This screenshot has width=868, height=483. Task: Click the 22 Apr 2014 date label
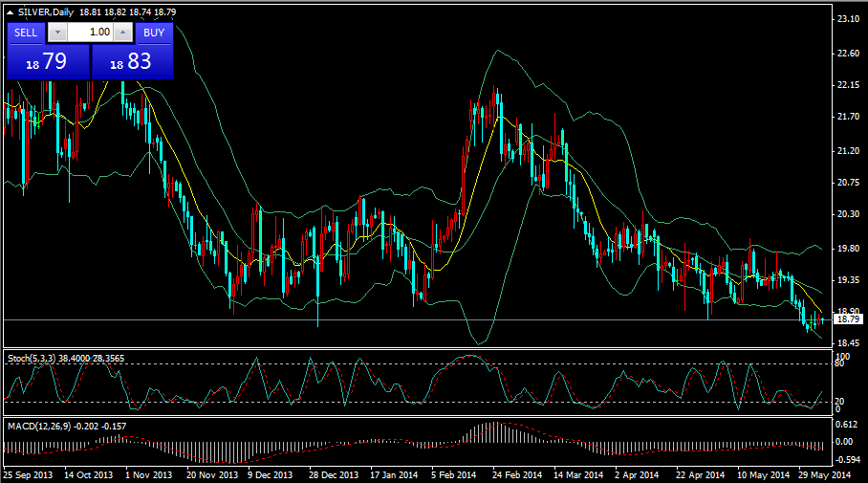click(x=700, y=474)
